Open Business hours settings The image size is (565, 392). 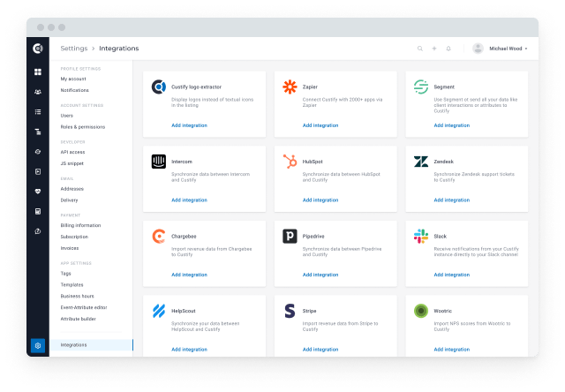pos(78,296)
